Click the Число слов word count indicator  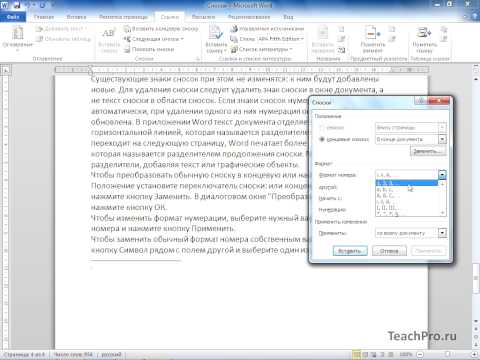(x=73, y=354)
